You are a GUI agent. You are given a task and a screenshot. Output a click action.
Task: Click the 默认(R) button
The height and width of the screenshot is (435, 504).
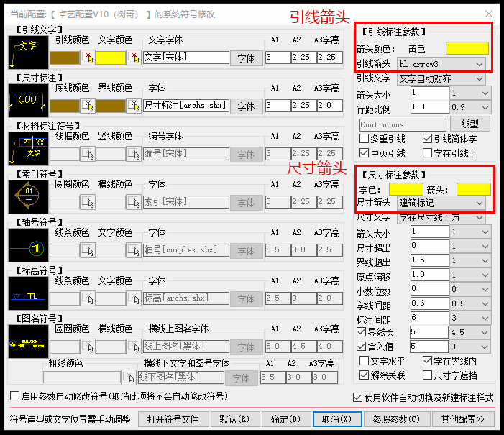coord(234,419)
